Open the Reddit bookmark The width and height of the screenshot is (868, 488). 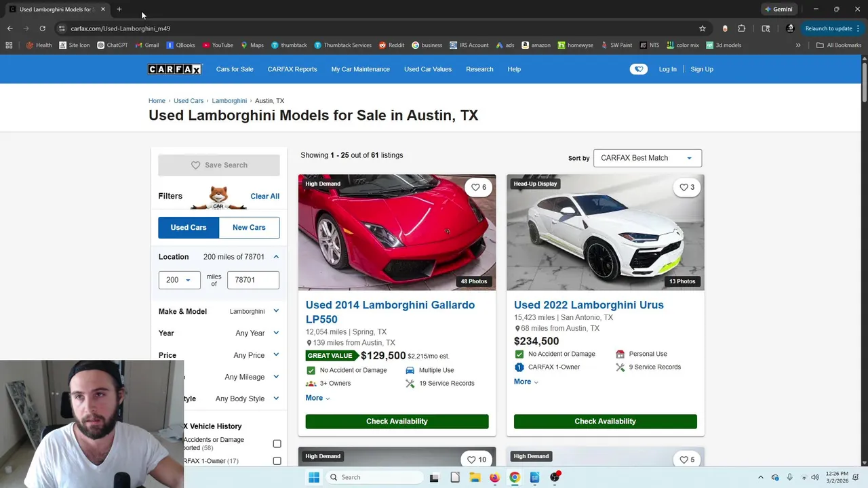point(391,45)
